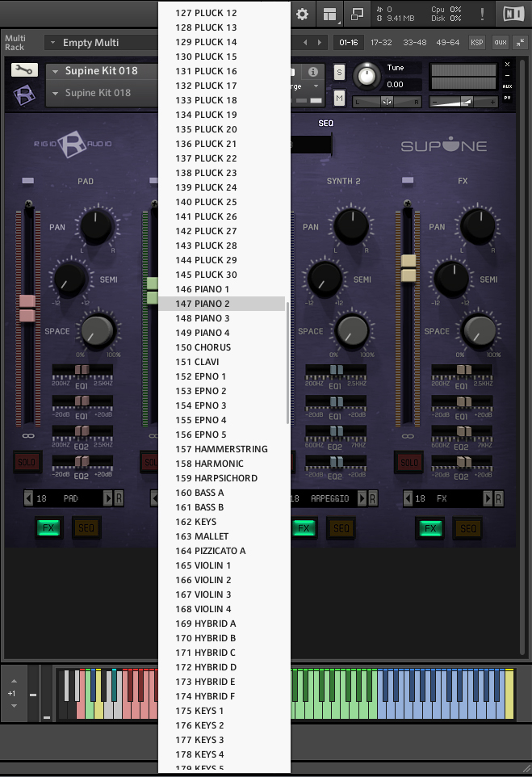Click the instrument info i icon
This screenshot has width=532, height=777.
click(313, 72)
